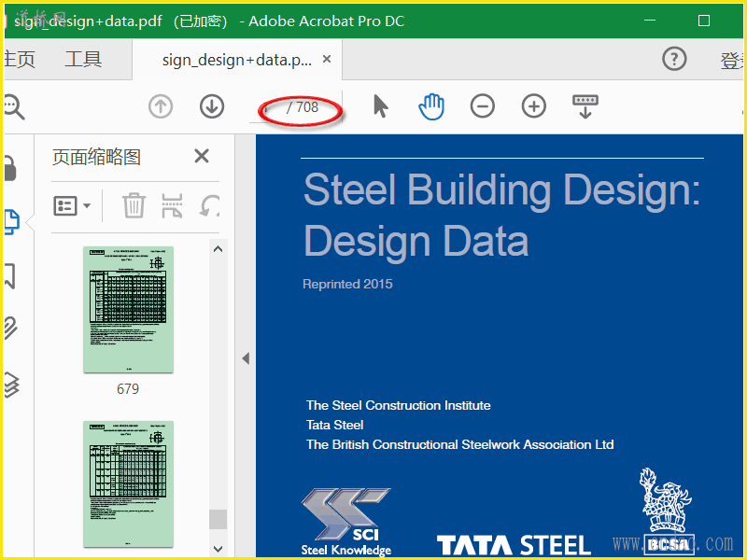
Task: Go to next page arrow
Action: coord(212,106)
